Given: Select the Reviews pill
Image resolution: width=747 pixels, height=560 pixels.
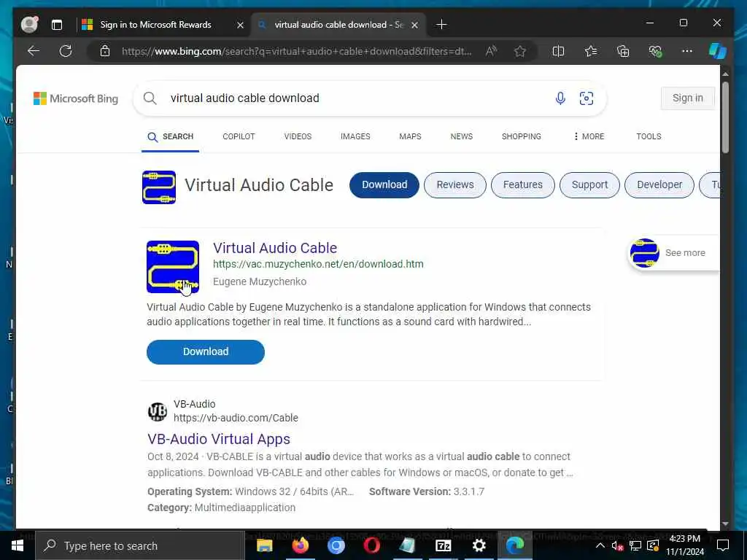Looking at the screenshot, I should 455,184.
